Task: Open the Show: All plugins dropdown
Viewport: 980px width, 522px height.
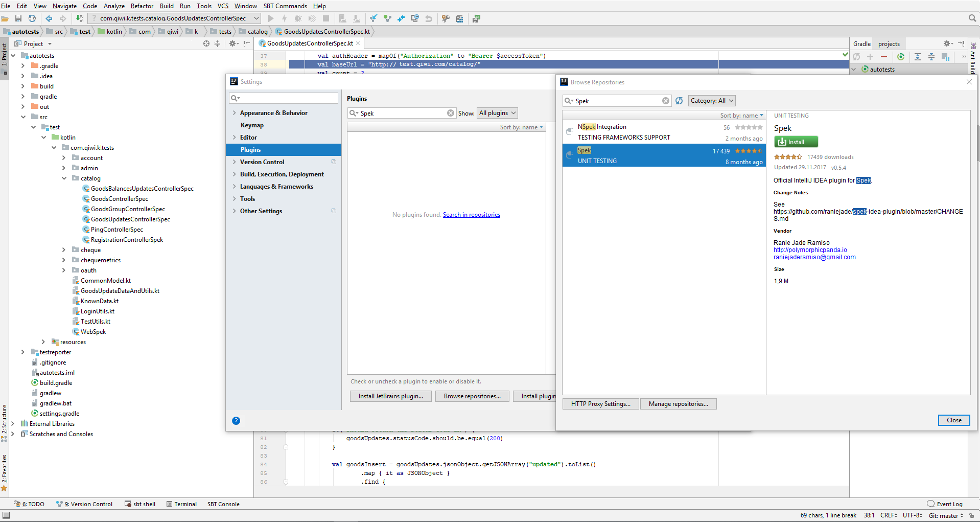Action: coord(497,113)
